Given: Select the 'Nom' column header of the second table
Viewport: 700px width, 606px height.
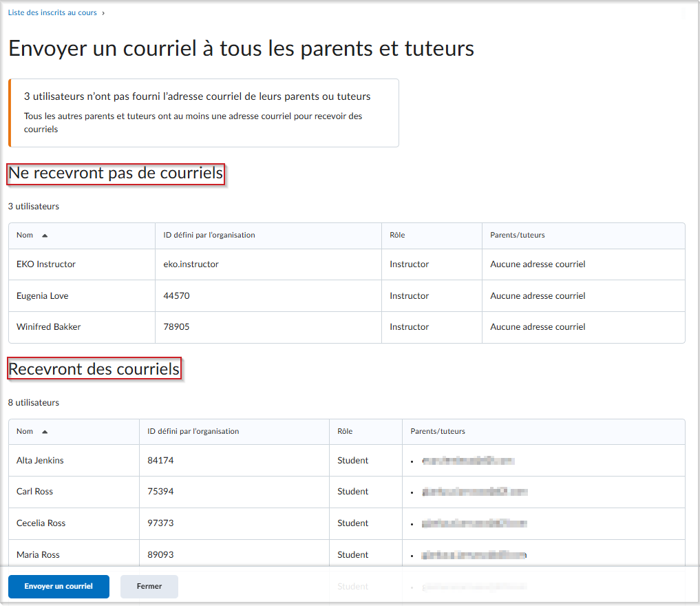Looking at the screenshot, I should 23,431.
